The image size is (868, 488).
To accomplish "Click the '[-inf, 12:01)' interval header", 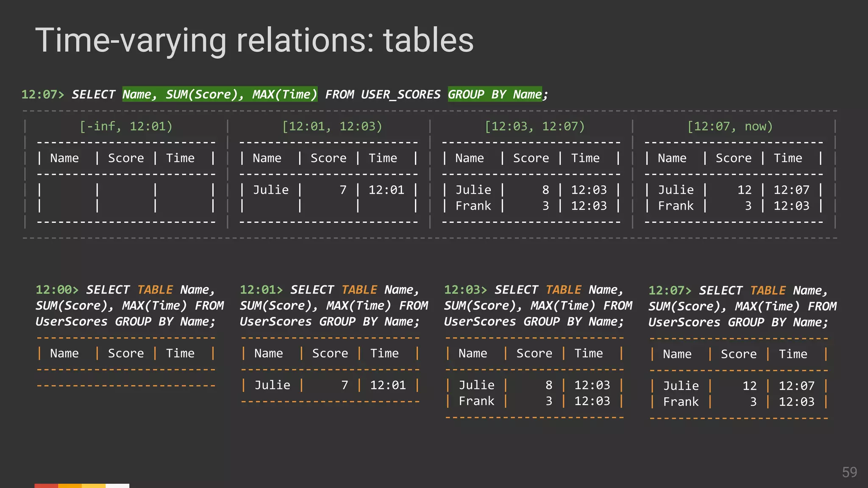I will tap(126, 126).
